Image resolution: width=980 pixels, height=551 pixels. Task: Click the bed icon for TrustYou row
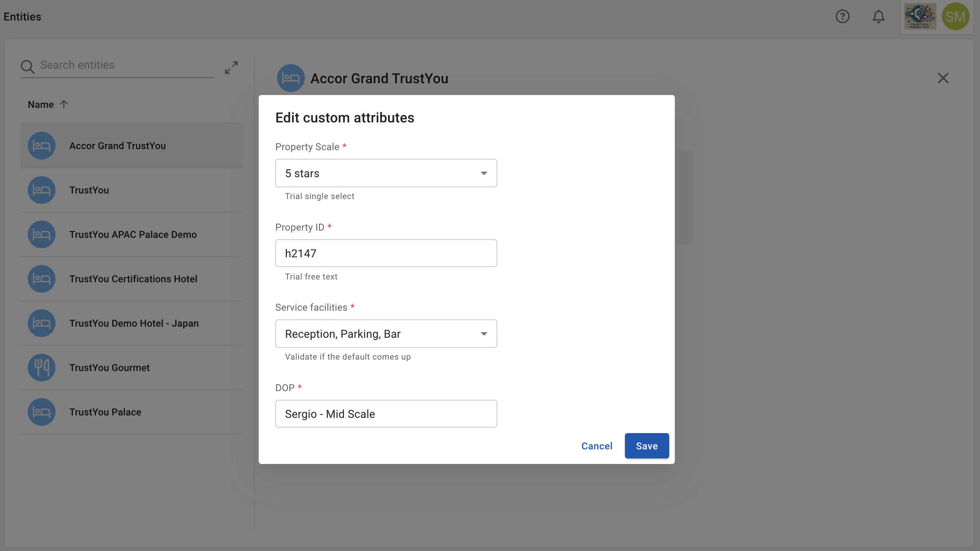[x=42, y=190]
